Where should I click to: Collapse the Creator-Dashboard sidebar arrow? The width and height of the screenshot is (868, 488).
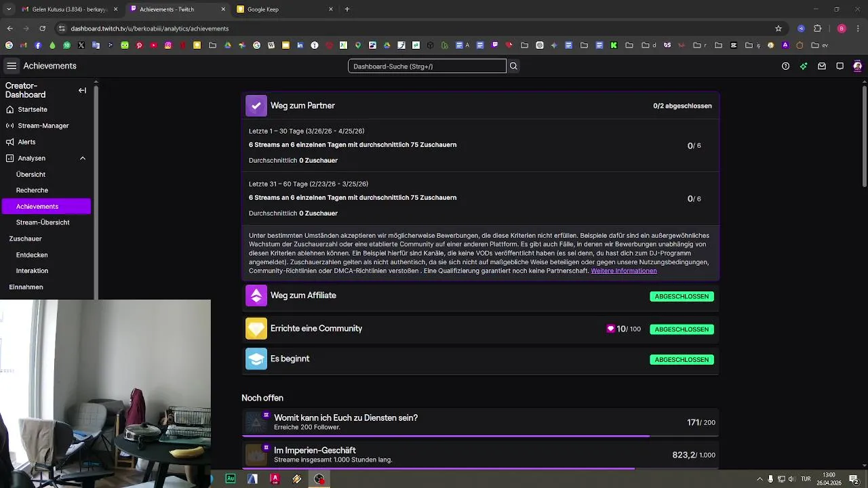coord(82,90)
